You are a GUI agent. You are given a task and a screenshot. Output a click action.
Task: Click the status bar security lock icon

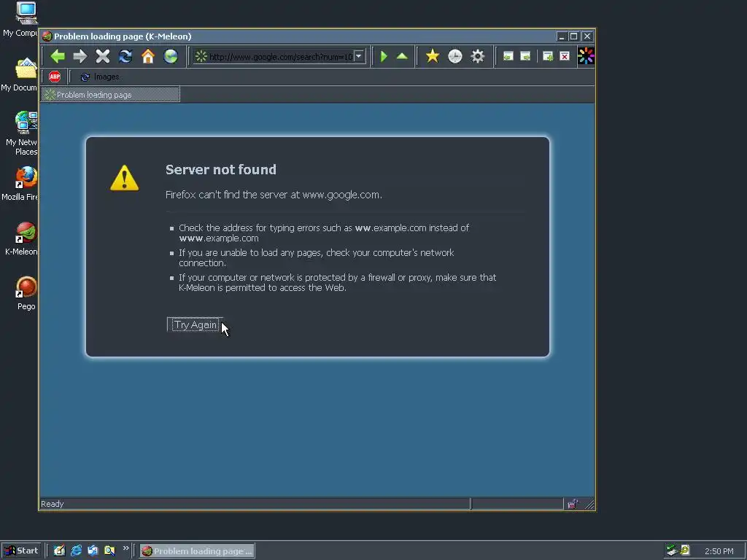tap(573, 504)
